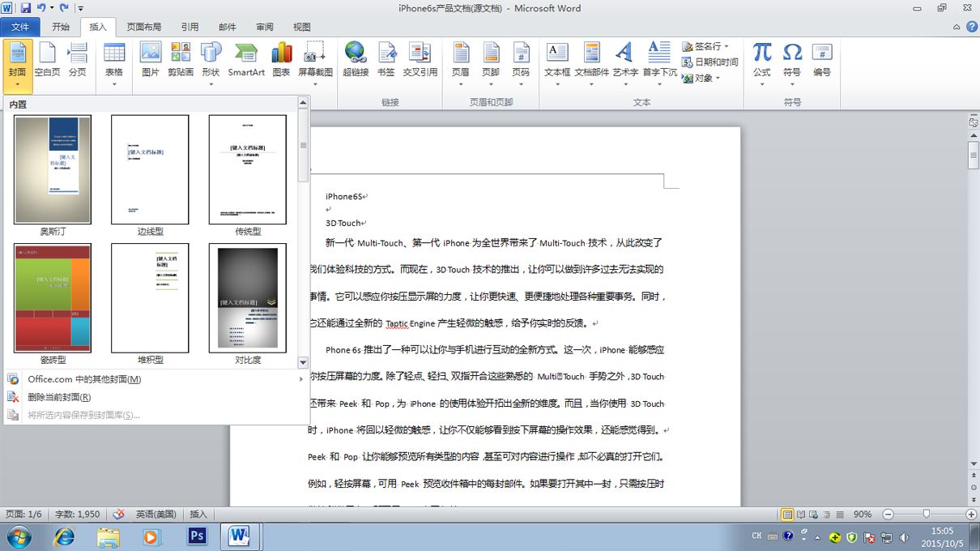Open the 页码 page number menu
The width and height of the screenshot is (980, 551).
point(521,65)
